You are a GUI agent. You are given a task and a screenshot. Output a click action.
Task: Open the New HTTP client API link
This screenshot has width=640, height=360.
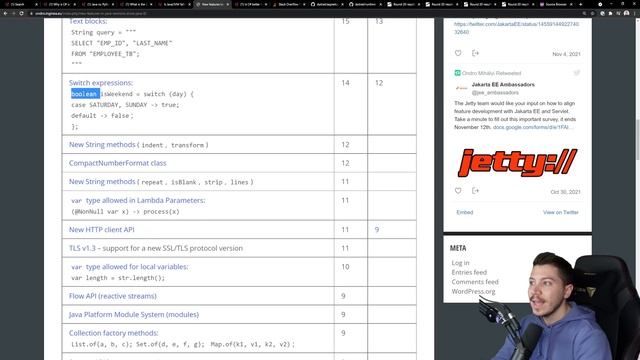pyautogui.click(x=102, y=229)
